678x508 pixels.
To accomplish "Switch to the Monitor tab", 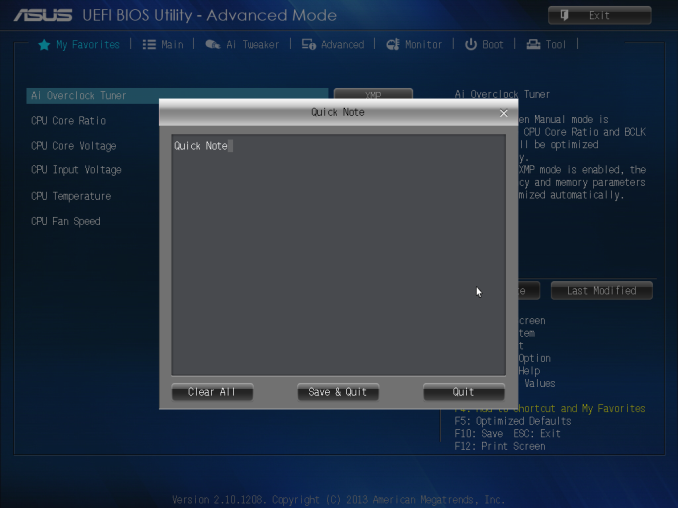I will coord(414,45).
